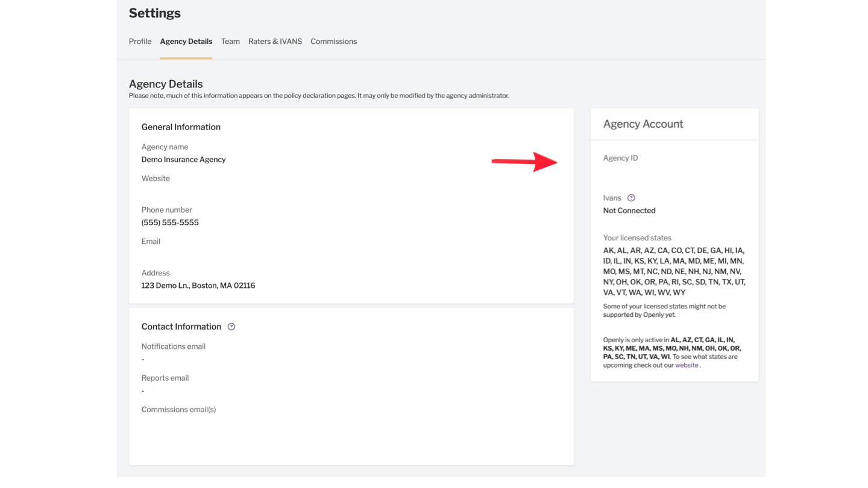Open the Ivans help question-mark icon
Viewport: 868px width, 488px height.
[x=631, y=198]
